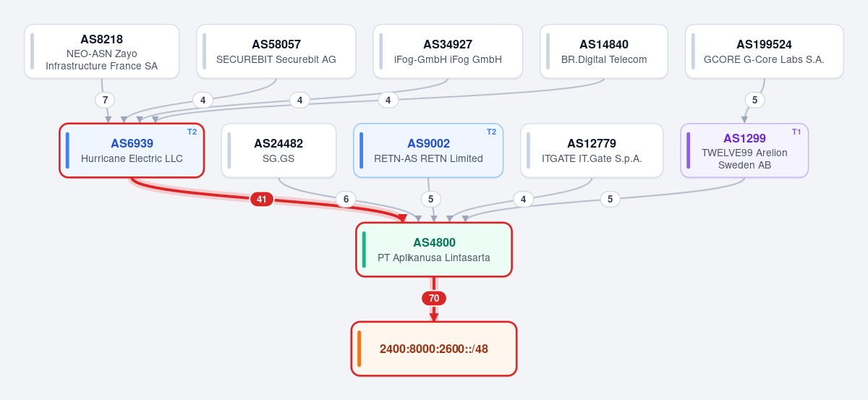Click the 7 badge below AS8218
Viewport: 868px width, 400px height.
click(x=105, y=100)
